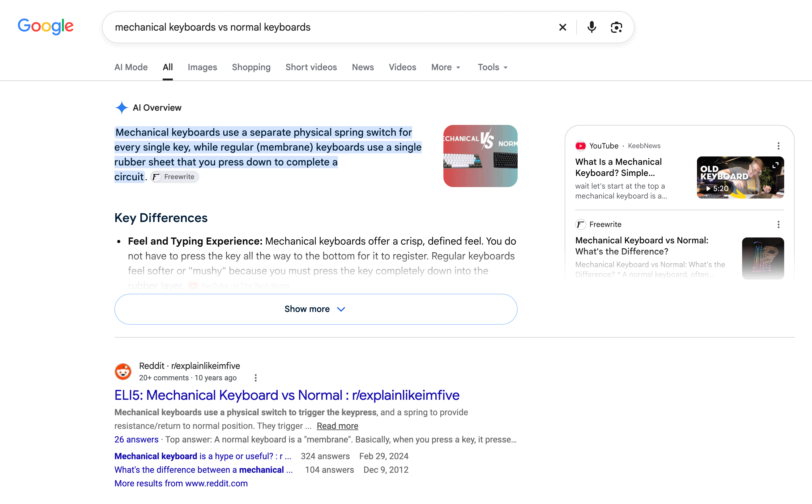The image size is (812, 504).
Task: Click the Key Differences heading
Action: tap(161, 218)
